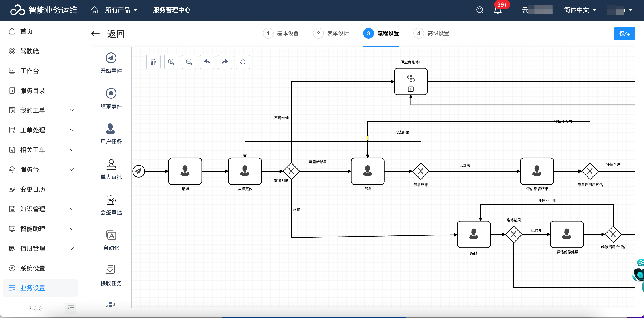The width and height of the screenshot is (644, 318).
Task: Open the 所有产品 dropdown
Action: coord(121,10)
